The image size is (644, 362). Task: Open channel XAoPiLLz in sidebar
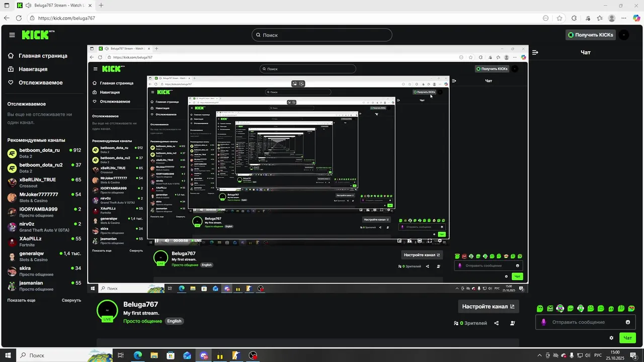click(x=44, y=241)
